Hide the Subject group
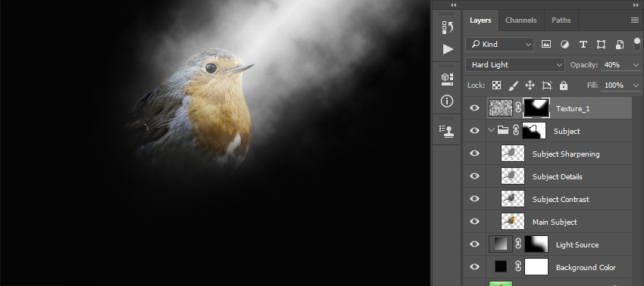644x286 pixels. click(474, 130)
